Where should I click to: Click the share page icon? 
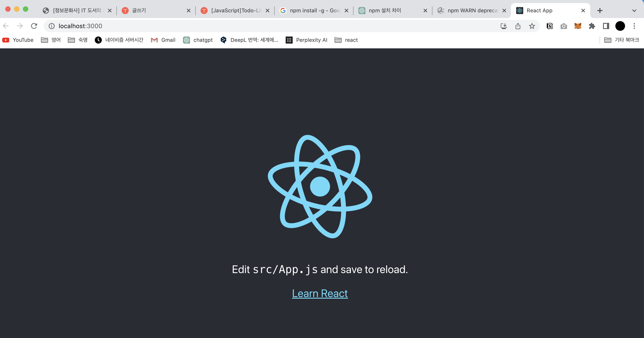tap(518, 26)
